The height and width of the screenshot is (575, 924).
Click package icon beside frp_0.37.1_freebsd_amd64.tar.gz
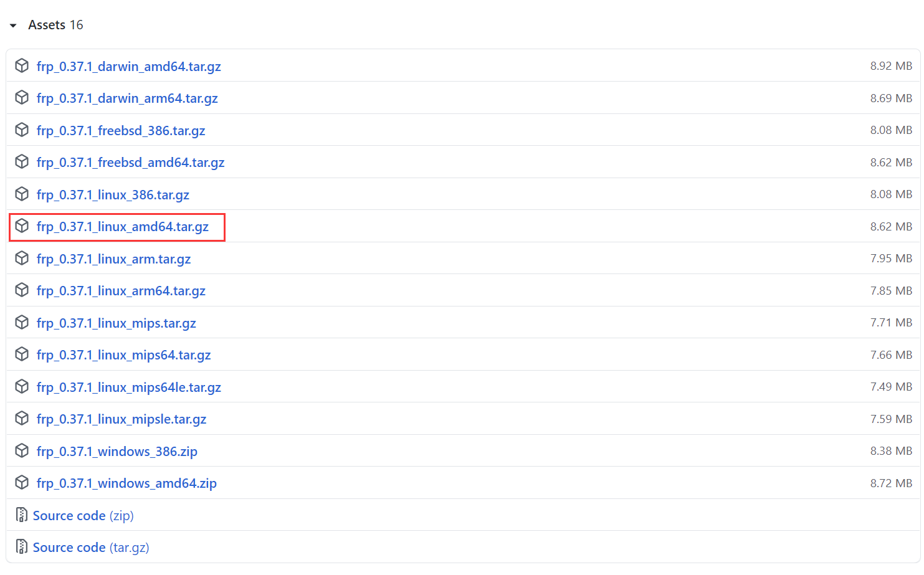[x=22, y=162]
